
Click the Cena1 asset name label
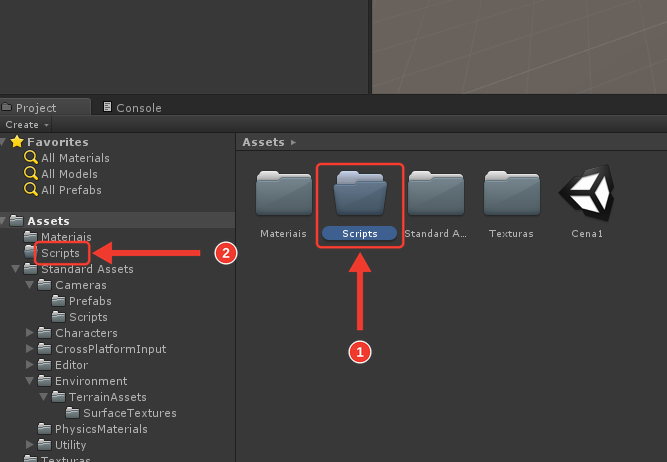click(x=587, y=234)
